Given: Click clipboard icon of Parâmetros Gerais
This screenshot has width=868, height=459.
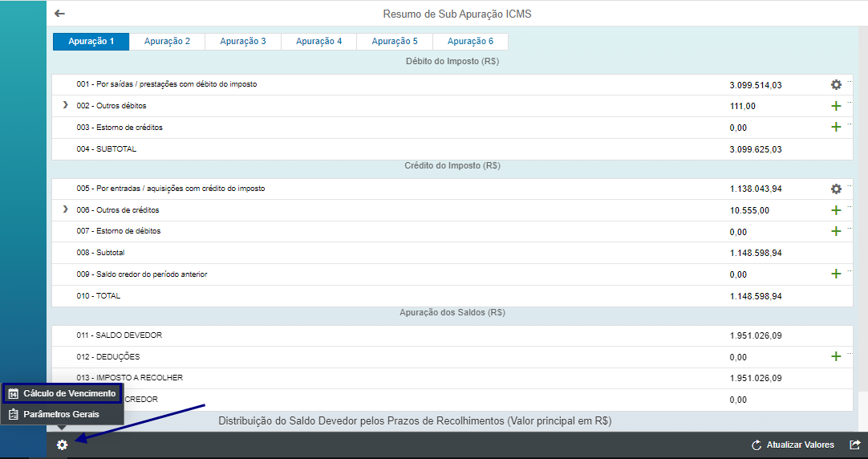Looking at the screenshot, I should click(14, 414).
